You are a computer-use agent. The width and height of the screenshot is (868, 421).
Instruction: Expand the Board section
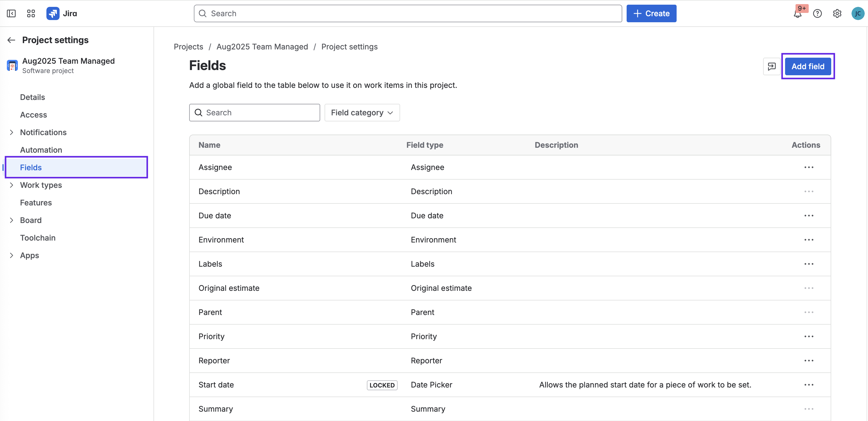(x=12, y=220)
